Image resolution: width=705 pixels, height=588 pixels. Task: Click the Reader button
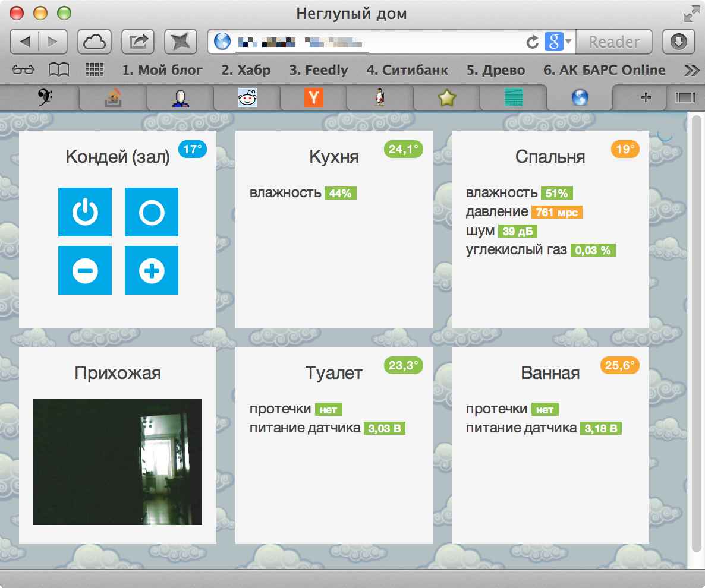pos(614,42)
